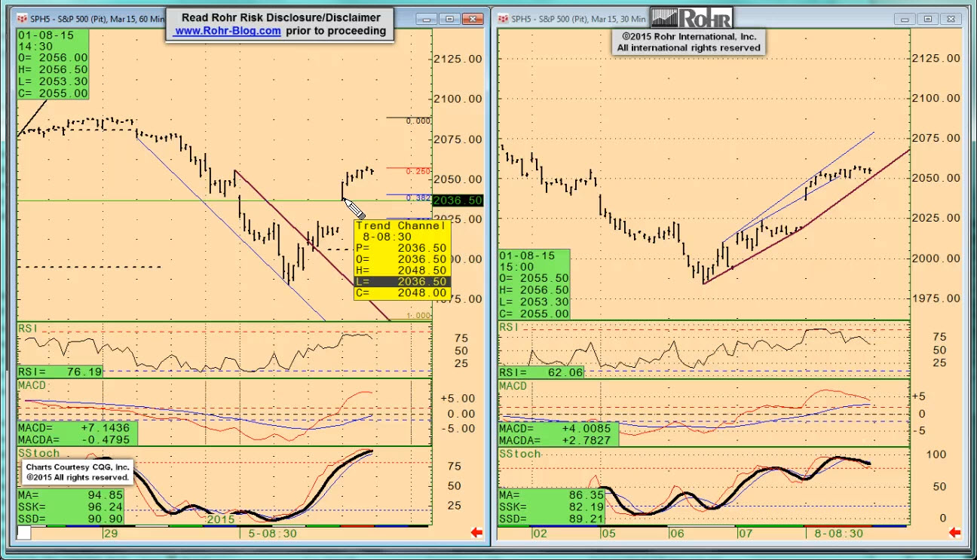Maximize the 60 Min chart window
Image resolution: width=977 pixels, height=560 pixels.
(x=450, y=19)
